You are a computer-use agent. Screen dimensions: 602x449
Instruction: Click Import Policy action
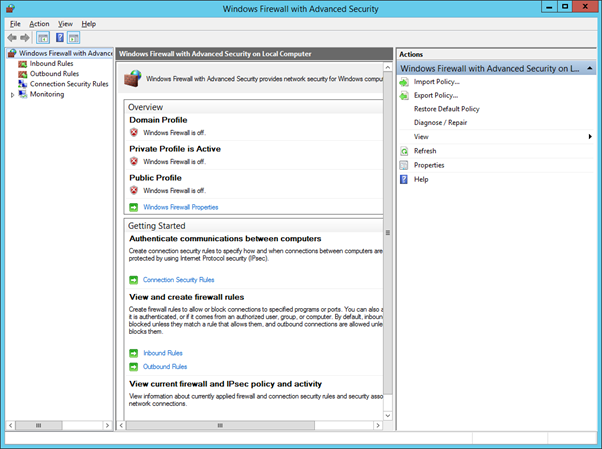[435, 81]
